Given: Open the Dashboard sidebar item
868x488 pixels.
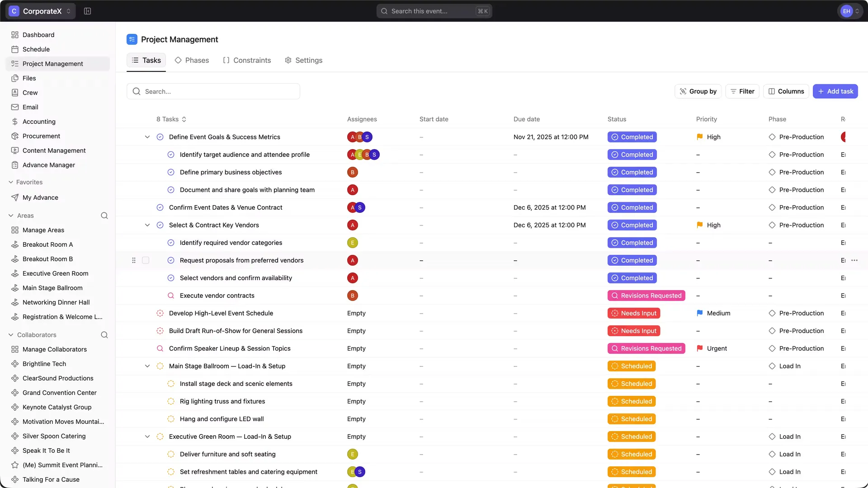Looking at the screenshot, I should (58, 35).
